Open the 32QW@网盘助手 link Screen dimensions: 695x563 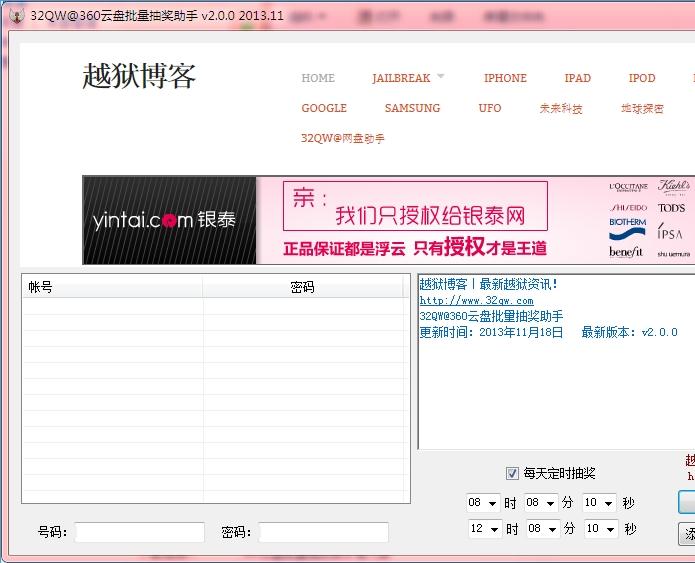342,138
